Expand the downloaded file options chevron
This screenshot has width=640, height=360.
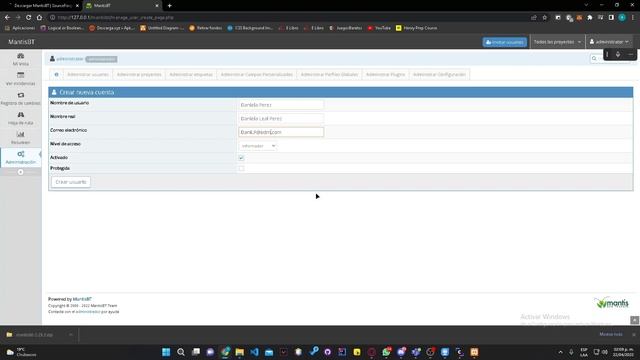71,335
